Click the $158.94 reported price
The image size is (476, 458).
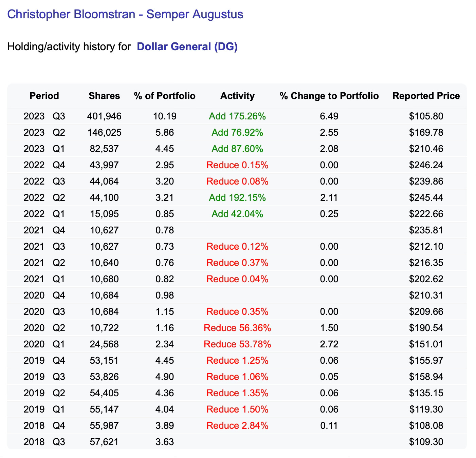(x=426, y=377)
